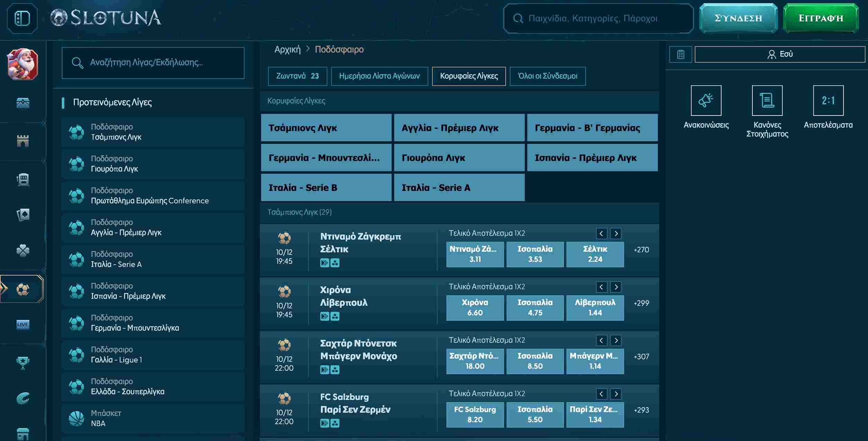Open the Slotuna logo homepage
The width and height of the screenshot is (868, 441).
[106, 18]
